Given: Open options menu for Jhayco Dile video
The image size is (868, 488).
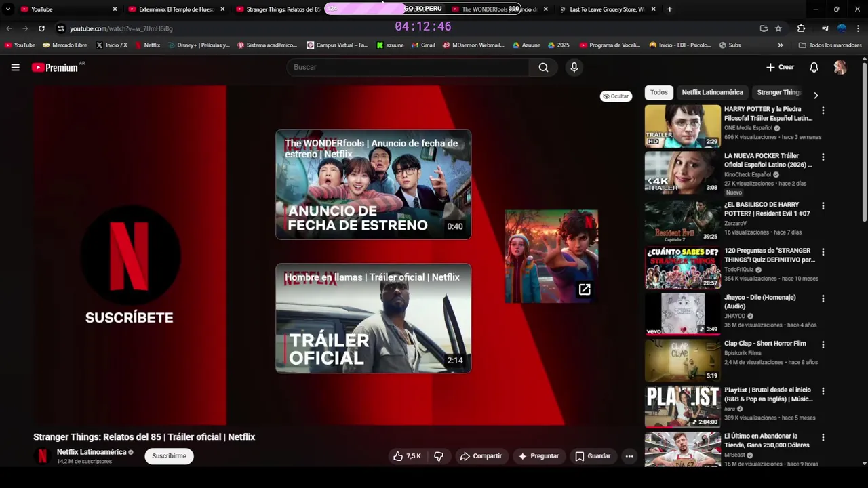Looking at the screenshot, I should (x=823, y=298).
